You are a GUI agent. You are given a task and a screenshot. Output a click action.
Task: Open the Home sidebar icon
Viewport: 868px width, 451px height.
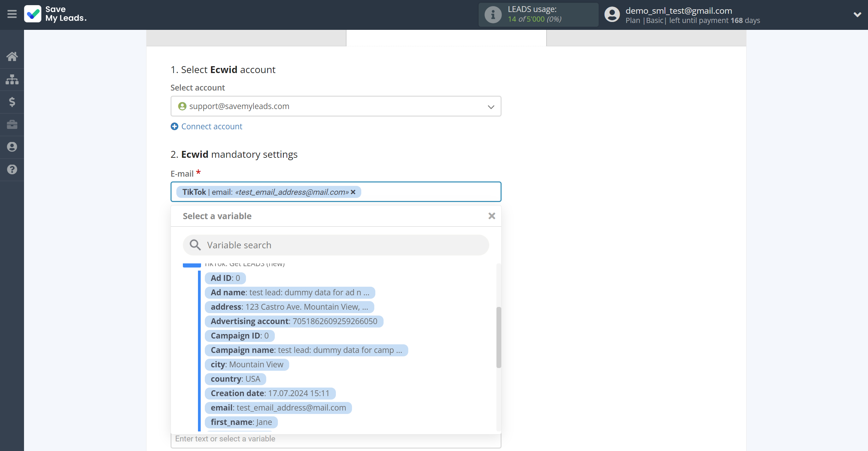point(12,57)
